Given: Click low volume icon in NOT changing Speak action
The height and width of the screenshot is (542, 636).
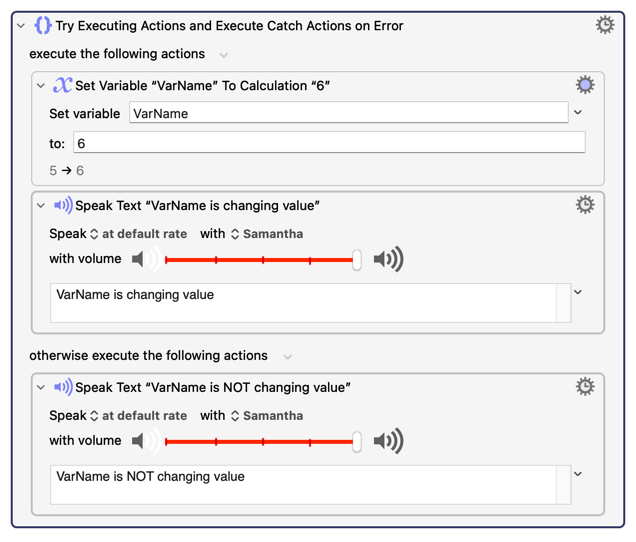Looking at the screenshot, I should pyautogui.click(x=145, y=441).
